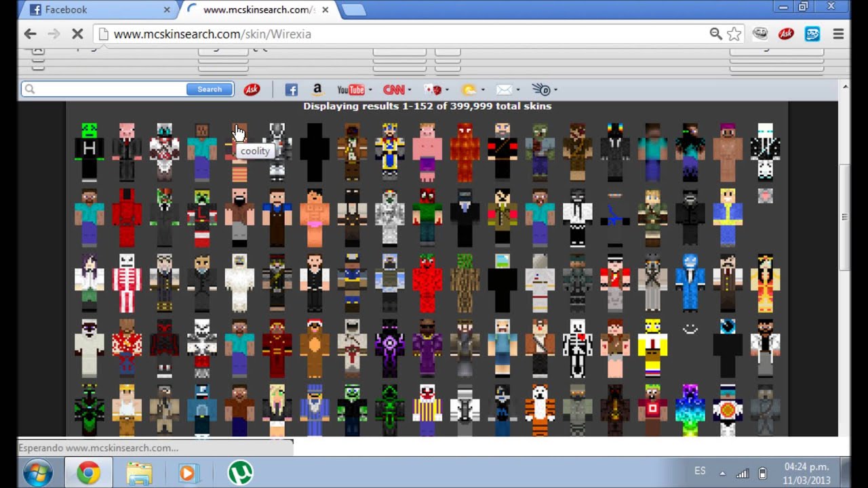The height and width of the screenshot is (488, 868).
Task: Click 'Displaying results 1-152 of 399,999 total skins'
Action: pos(427,106)
